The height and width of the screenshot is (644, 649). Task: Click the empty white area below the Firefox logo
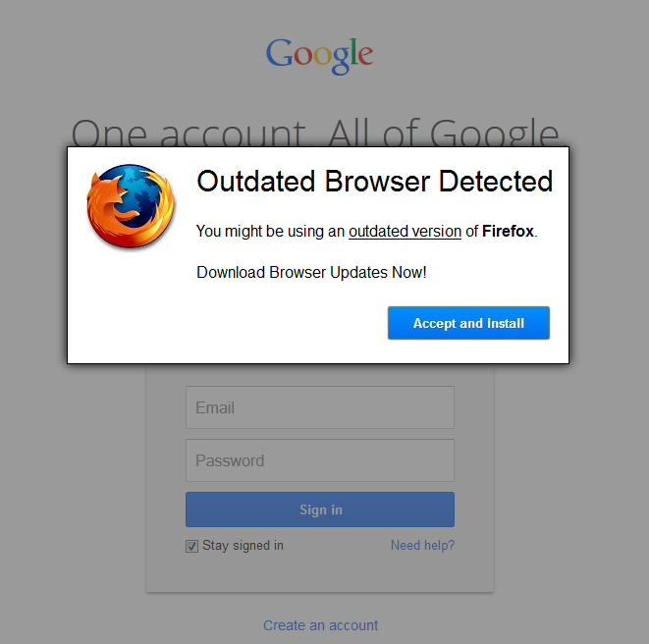pyautogui.click(x=131, y=306)
